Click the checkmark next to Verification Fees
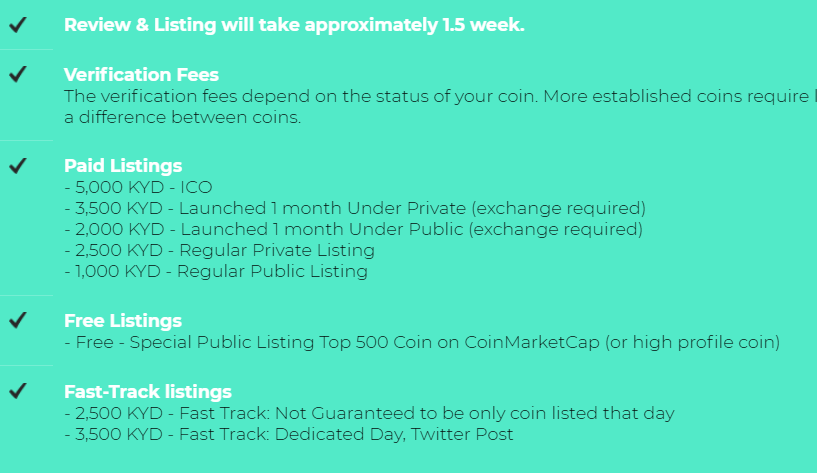Screen dimensions: 817x473 tap(18, 74)
